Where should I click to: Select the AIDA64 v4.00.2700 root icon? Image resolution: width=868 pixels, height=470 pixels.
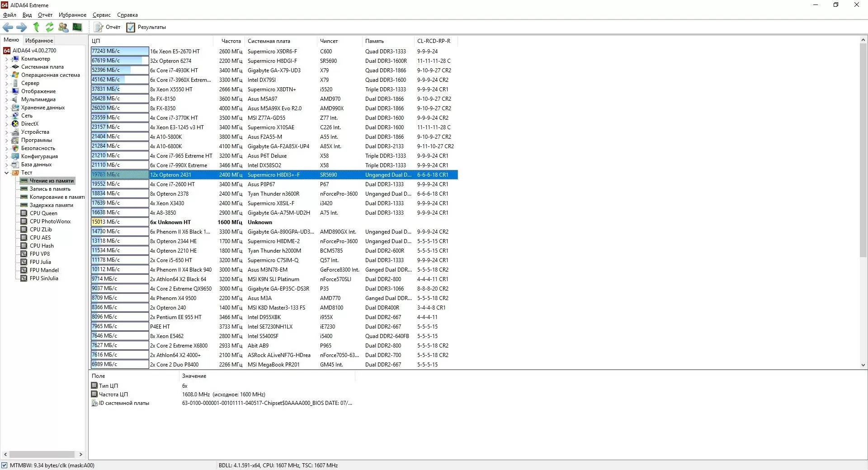point(7,51)
